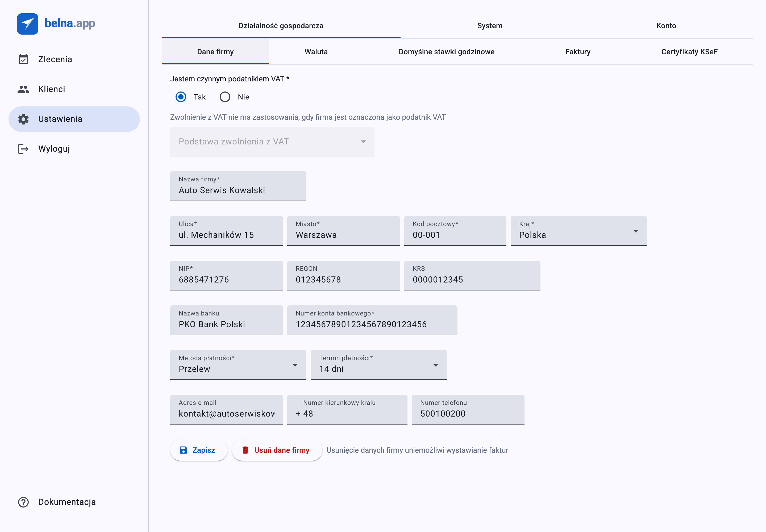Click the Adres e-mail field
Viewport: 766px width, 532px height.
tap(226, 409)
